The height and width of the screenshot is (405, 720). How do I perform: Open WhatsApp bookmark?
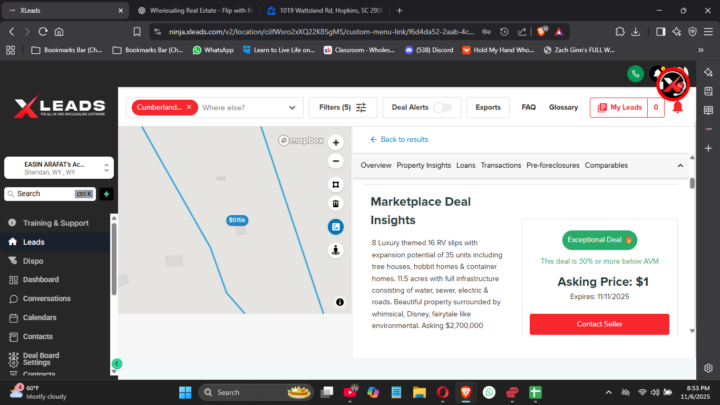[213, 50]
